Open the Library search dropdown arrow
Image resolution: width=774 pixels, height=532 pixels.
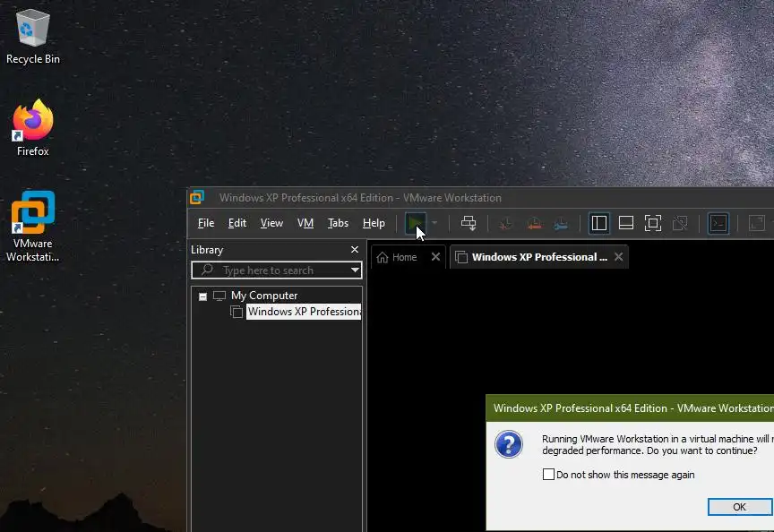point(355,270)
